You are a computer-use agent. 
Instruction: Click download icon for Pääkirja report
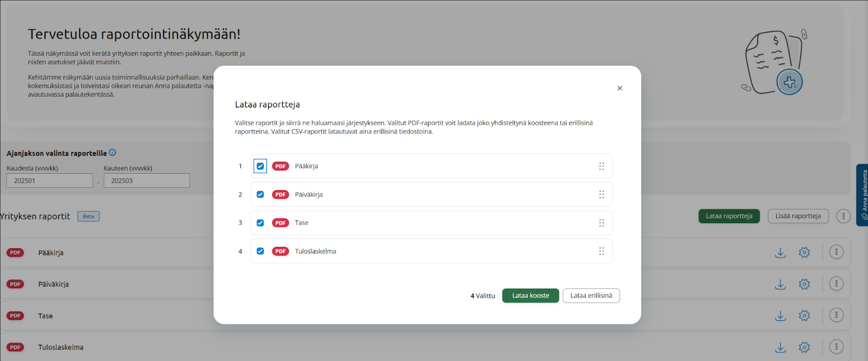(x=780, y=252)
